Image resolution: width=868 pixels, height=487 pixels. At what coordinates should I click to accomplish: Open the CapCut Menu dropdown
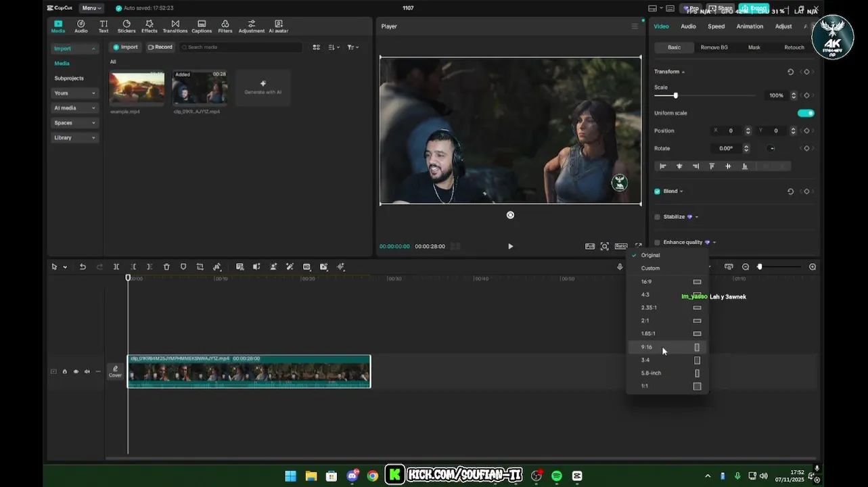[x=91, y=8]
